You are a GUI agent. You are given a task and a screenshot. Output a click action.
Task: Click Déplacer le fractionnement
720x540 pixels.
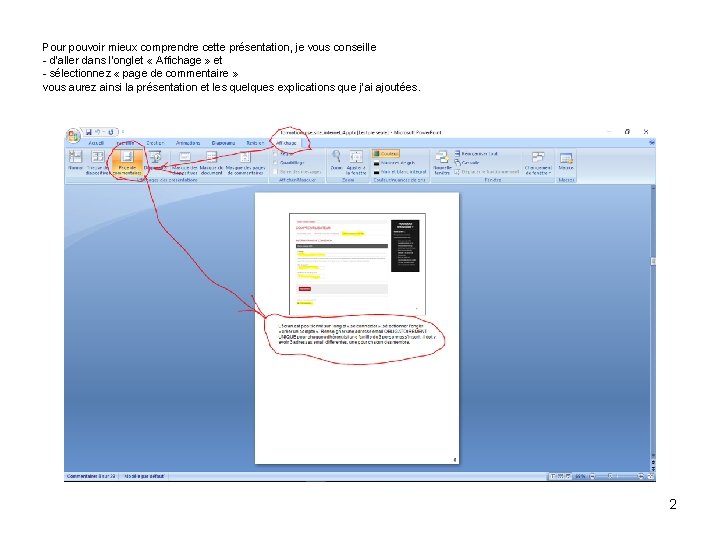487,172
